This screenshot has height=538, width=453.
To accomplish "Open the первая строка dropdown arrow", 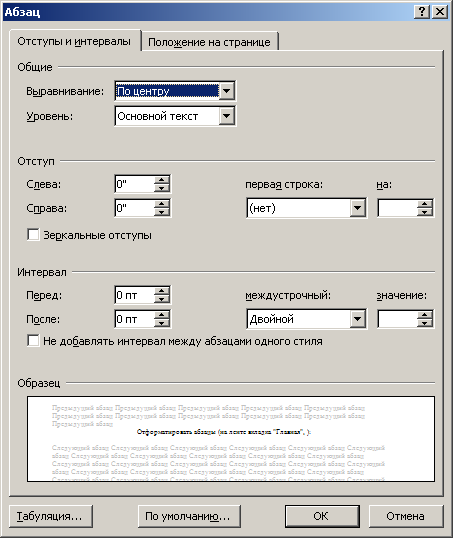I will point(357,208).
